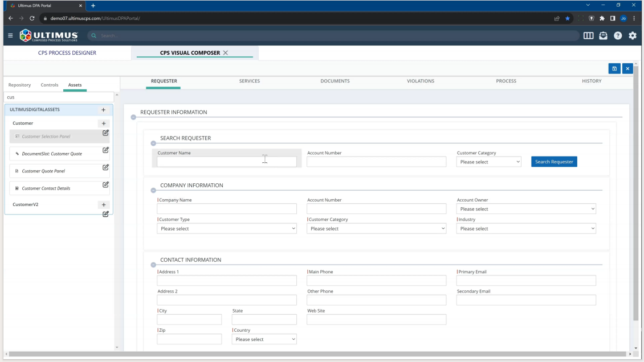
Task: Click the browser back arrow
Action: pyautogui.click(x=11, y=18)
